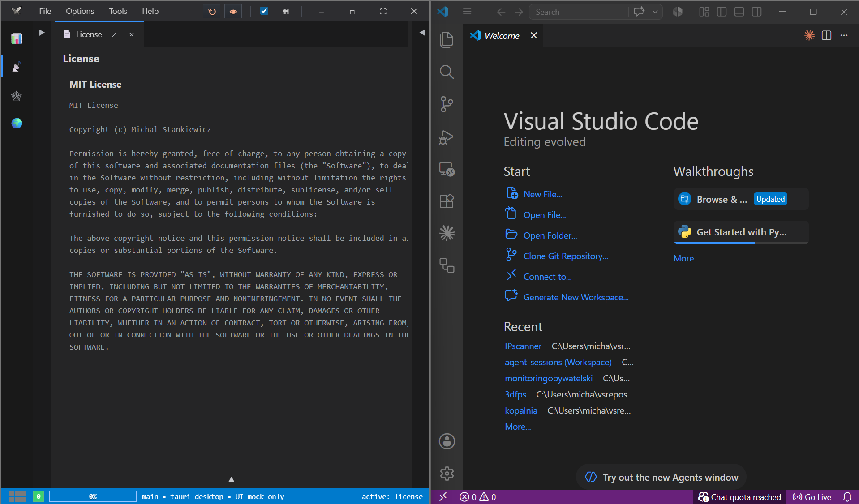The image size is (859, 504).
Task: Open the Explorer files icon
Action: click(x=447, y=40)
